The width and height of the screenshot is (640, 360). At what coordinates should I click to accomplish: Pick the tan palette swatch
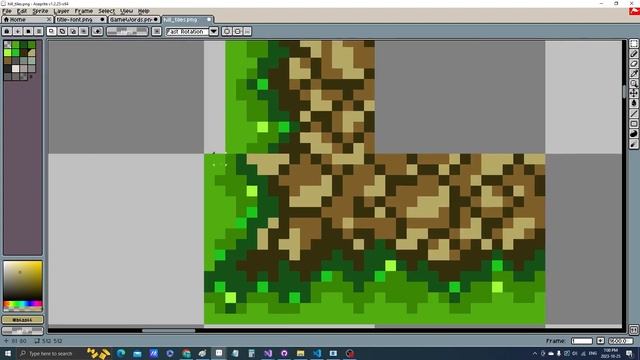[31, 52]
